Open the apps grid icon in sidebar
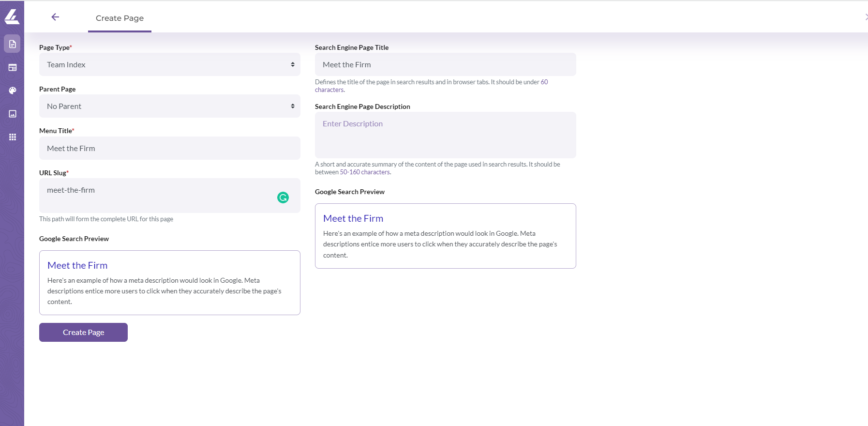The image size is (868, 426). click(13, 137)
